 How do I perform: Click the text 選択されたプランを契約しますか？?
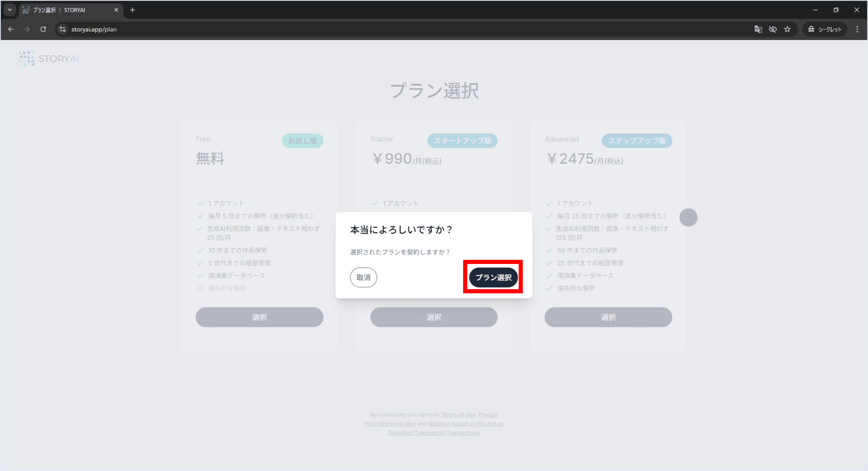pos(400,252)
